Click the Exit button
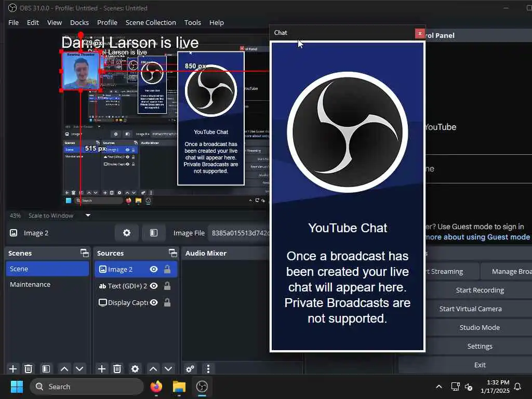 point(480,365)
